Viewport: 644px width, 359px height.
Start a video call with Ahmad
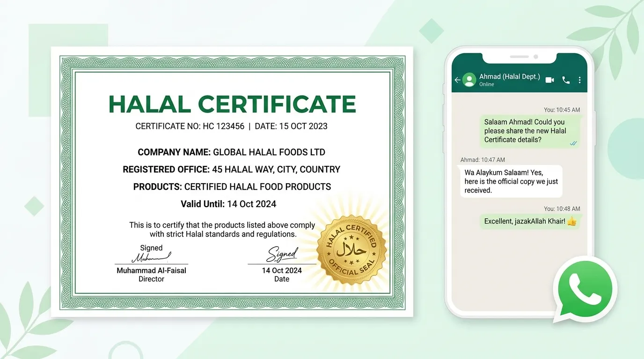[550, 80]
